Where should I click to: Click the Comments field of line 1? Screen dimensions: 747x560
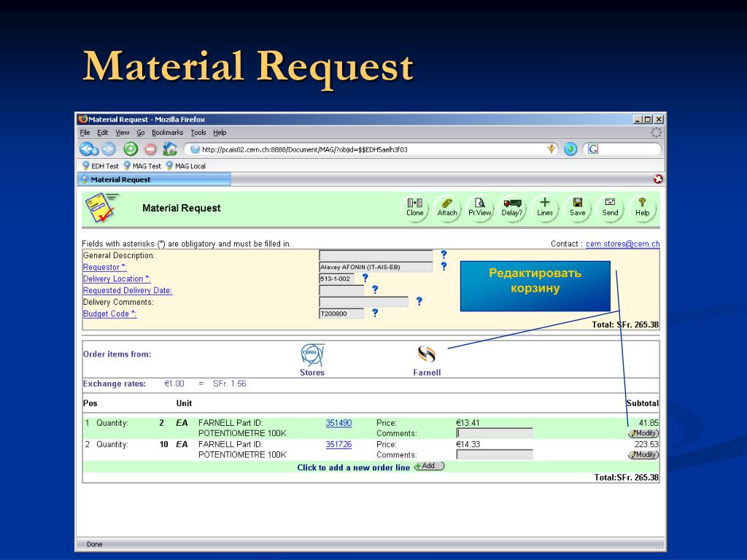click(495, 433)
